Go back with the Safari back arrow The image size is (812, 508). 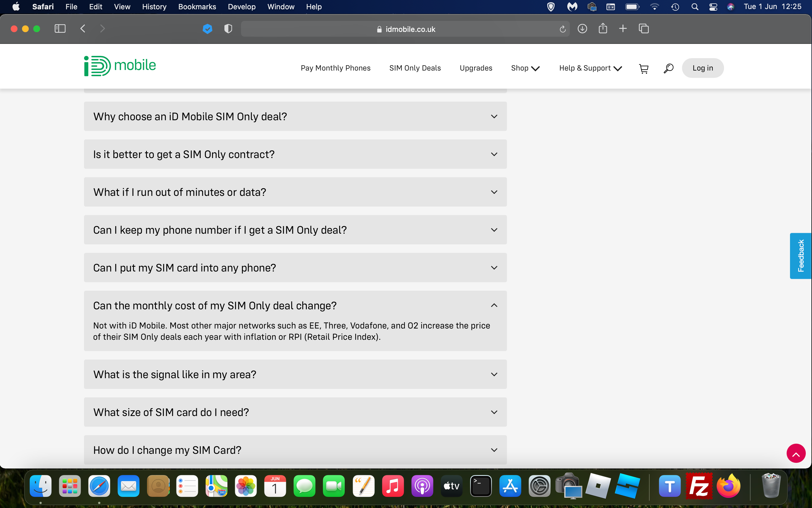pyautogui.click(x=83, y=29)
